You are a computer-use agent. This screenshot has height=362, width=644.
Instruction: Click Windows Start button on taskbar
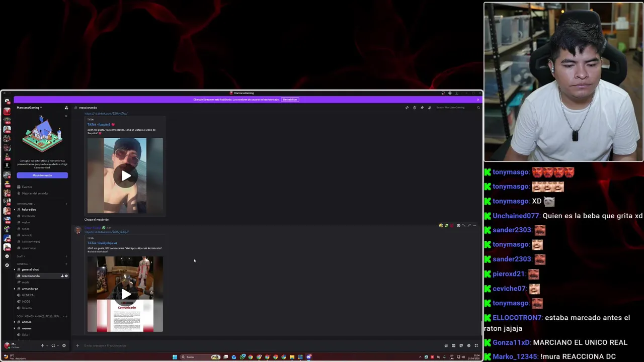(175, 357)
